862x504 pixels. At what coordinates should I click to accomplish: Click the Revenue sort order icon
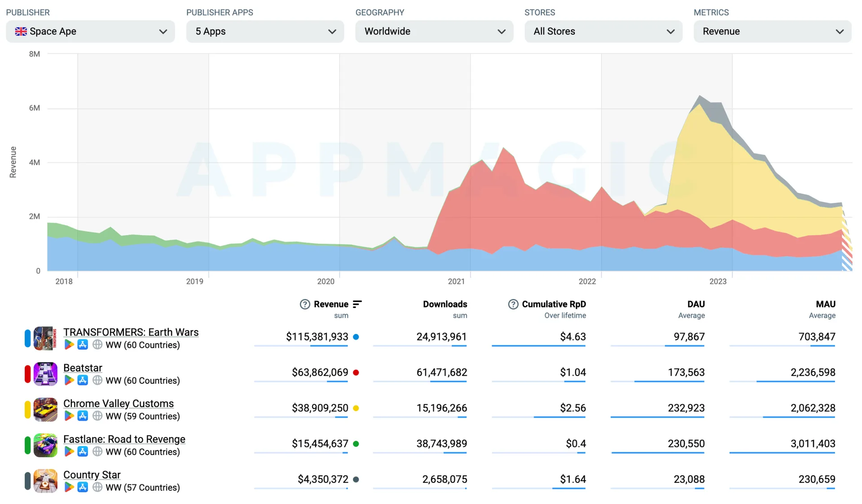[357, 304]
